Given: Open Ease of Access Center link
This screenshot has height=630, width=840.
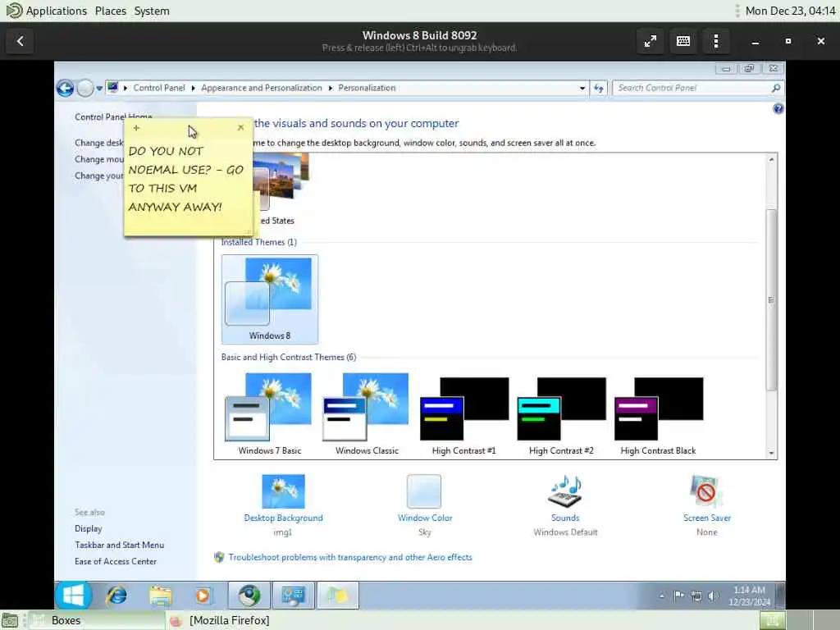Looking at the screenshot, I should [x=116, y=561].
